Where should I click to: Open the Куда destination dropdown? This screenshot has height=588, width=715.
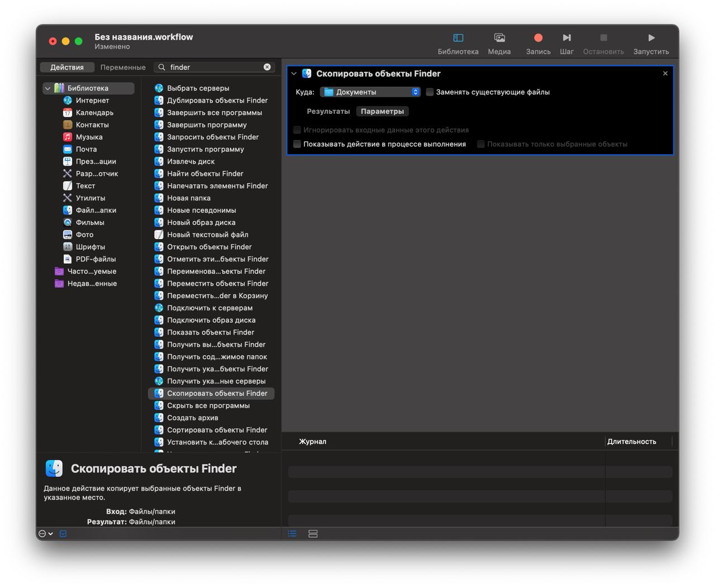point(370,92)
